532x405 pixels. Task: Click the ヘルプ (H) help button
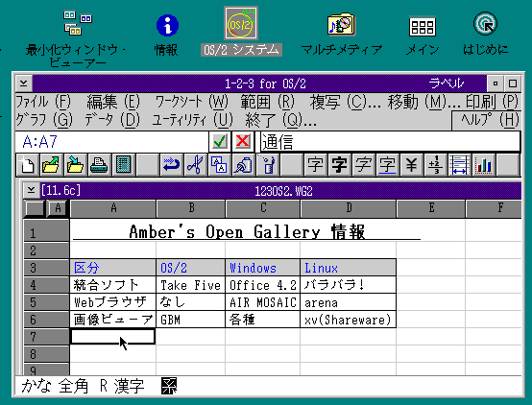(487, 120)
